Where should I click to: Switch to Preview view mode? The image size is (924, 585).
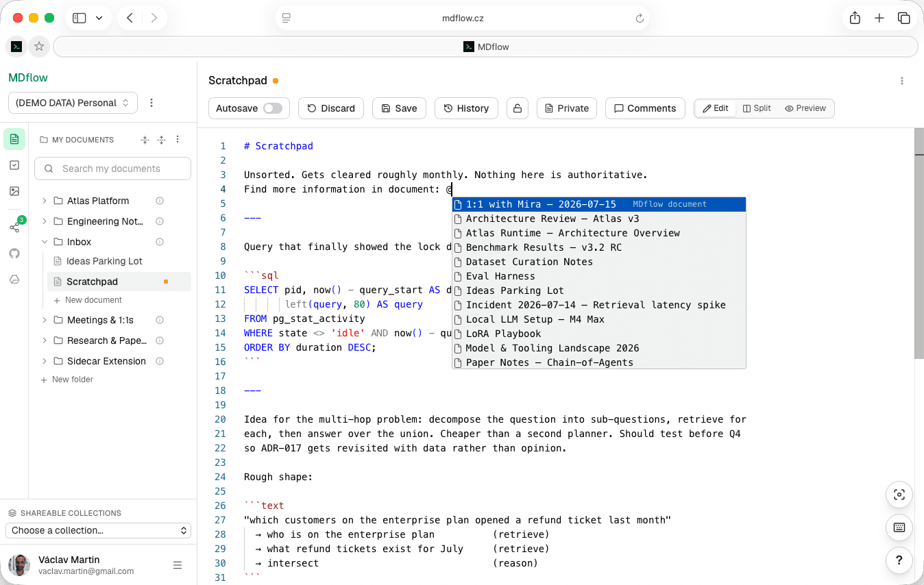click(805, 108)
